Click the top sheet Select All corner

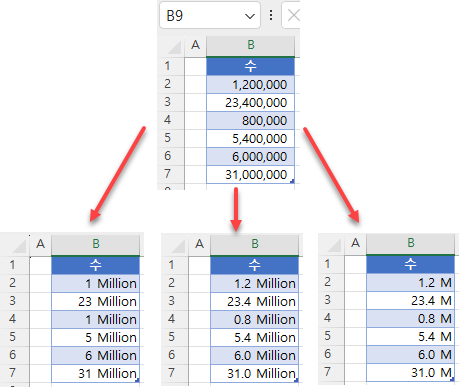click(x=174, y=47)
